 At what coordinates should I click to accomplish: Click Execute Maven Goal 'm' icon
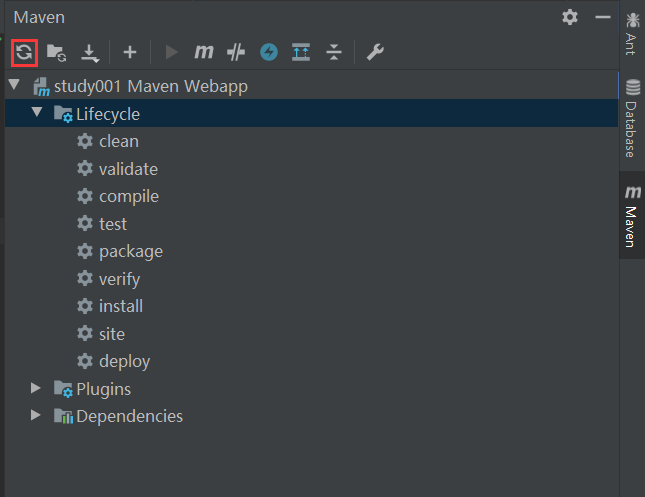[204, 52]
